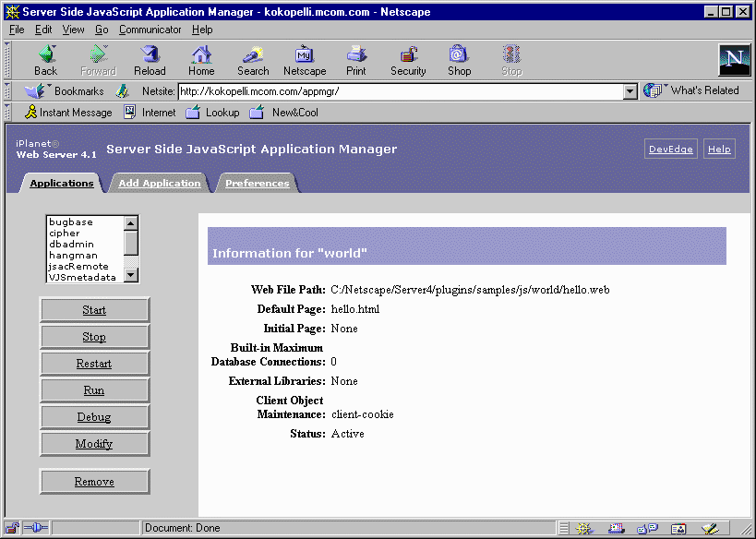Image resolution: width=756 pixels, height=539 pixels.
Task: Collapse the location toolbar grip handle
Action: [x=7, y=90]
